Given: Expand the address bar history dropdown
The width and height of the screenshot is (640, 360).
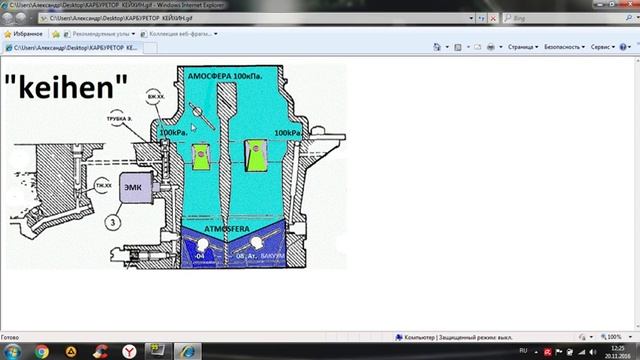Looking at the screenshot, I should point(471,18).
